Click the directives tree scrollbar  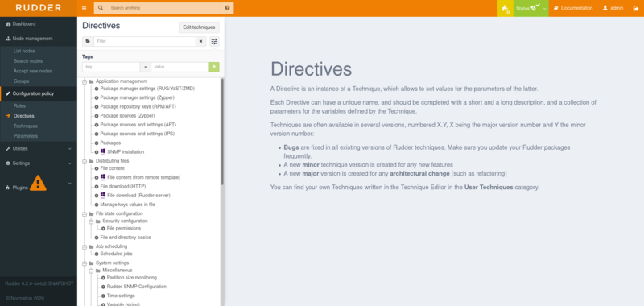click(222, 131)
